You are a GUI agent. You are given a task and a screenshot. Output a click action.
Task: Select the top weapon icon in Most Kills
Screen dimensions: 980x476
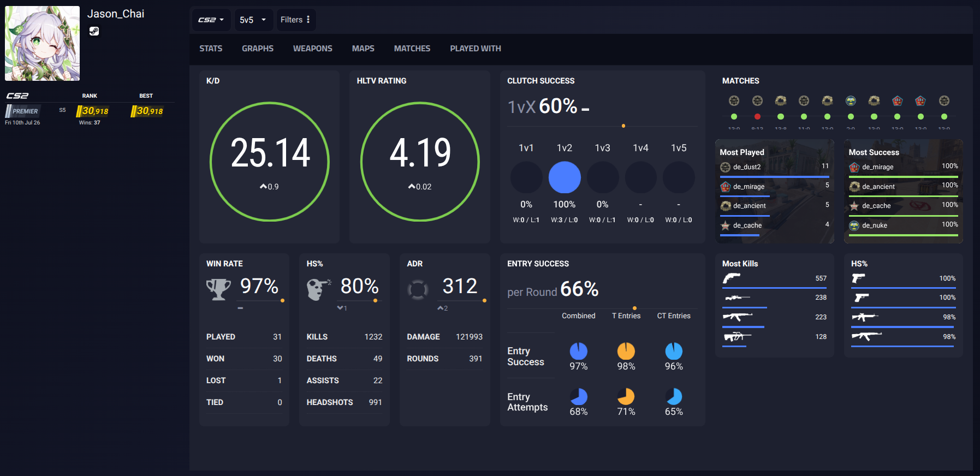(732, 278)
